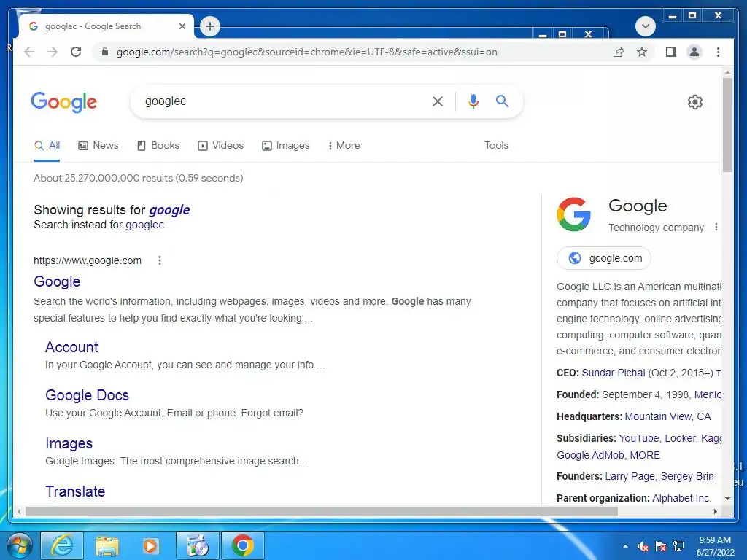
Task: Open Windows Media Player from taskbar
Action: (150, 545)
